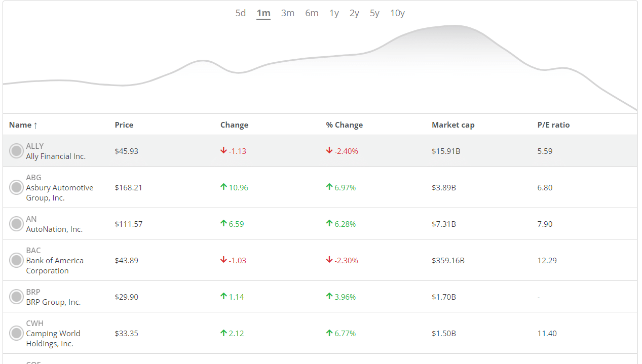The height and width of the screenshot is (364, 642).
Task: Click the $43.89 price cell
Action: (127, 261)
